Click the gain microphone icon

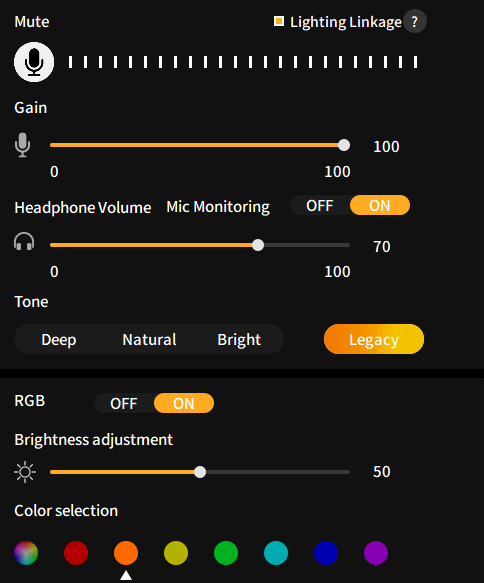coord(23,145)
